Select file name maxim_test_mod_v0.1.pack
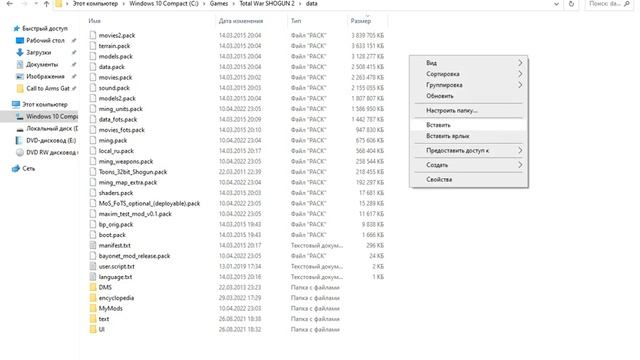The width and height of the screenshot is (640, 360). tap(135, 214)
